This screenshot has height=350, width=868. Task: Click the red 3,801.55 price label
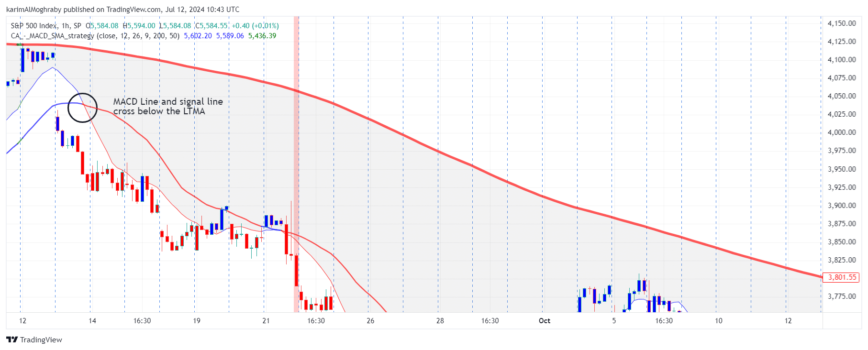[842, 277]
